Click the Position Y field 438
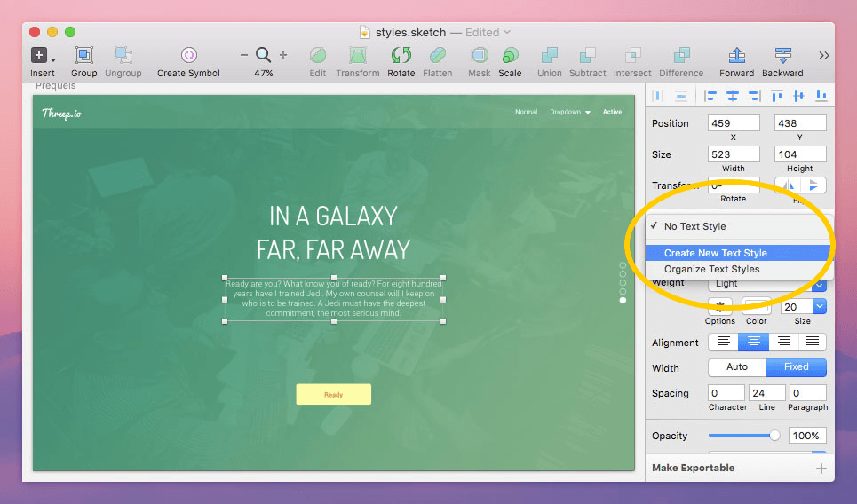 tap(800, 123)
